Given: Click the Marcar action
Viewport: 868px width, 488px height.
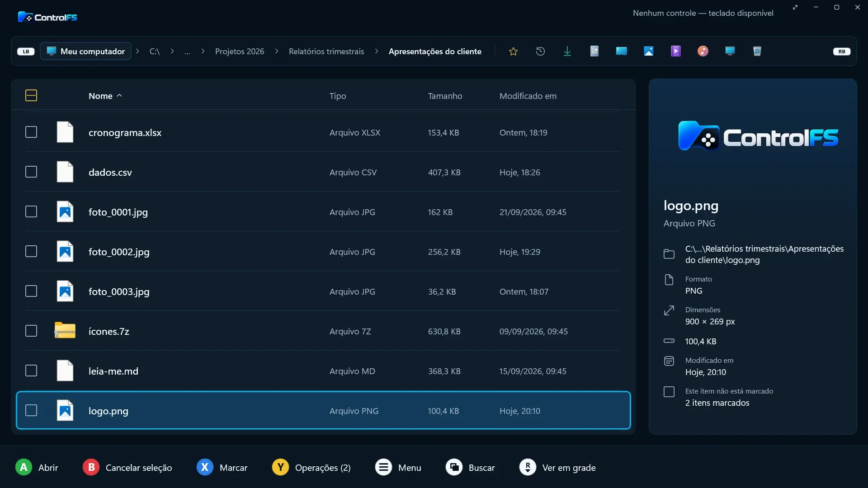Looking at the screenshot, I should tap(222, 467).
